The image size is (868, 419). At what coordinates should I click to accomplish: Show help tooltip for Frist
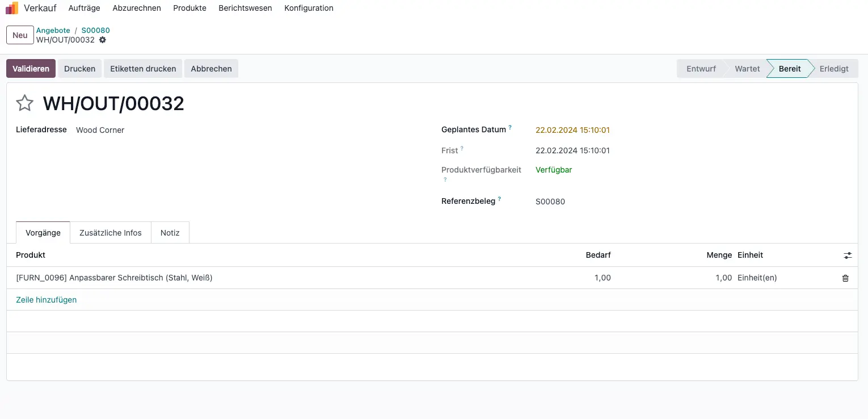coord(462,149)
